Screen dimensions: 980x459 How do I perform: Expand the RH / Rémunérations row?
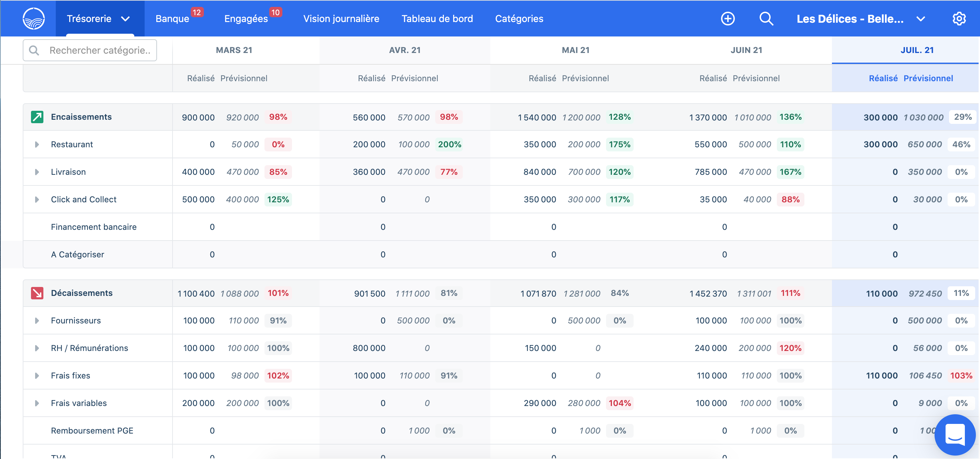coord(37,348)
